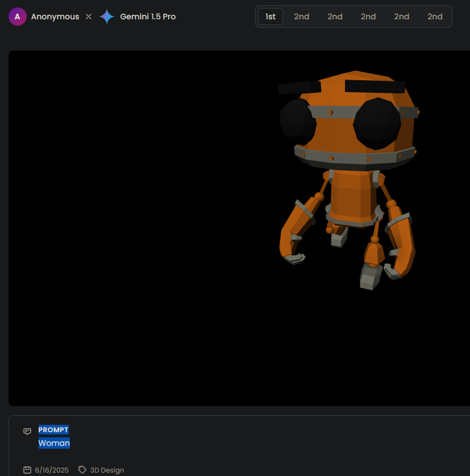Click the orange robot 3D model preview

click(x=348, y=180)
